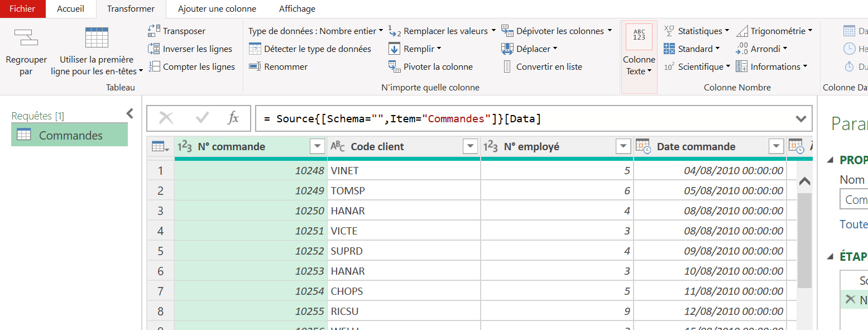Select the Code client column header
Viewport: 868px width, 330px height.
click(x=404, y=146)
